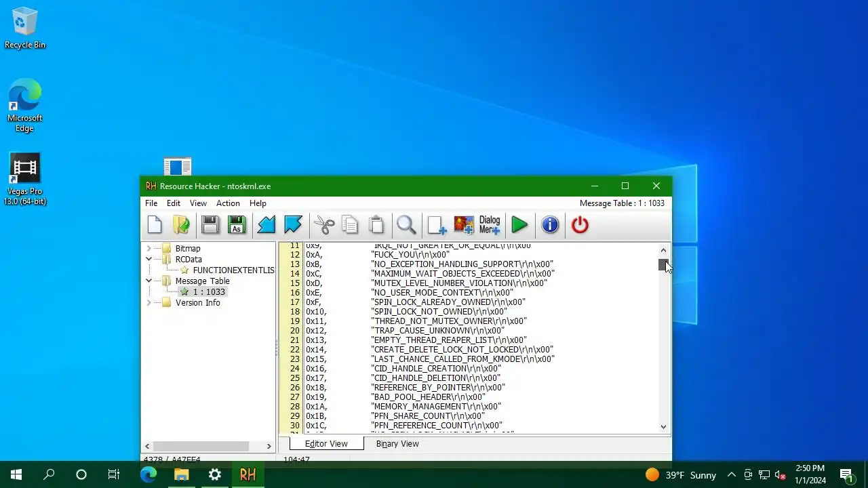Click the editor scrollbar up arrow
This screenshot has height=488, width=868.
(x=663, y=250)
